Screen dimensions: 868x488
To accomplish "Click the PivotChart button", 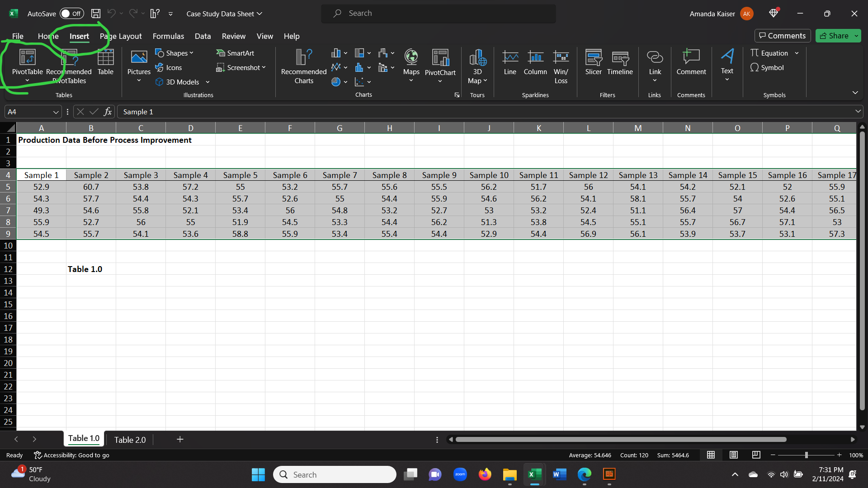I will [x=440, y=66].
